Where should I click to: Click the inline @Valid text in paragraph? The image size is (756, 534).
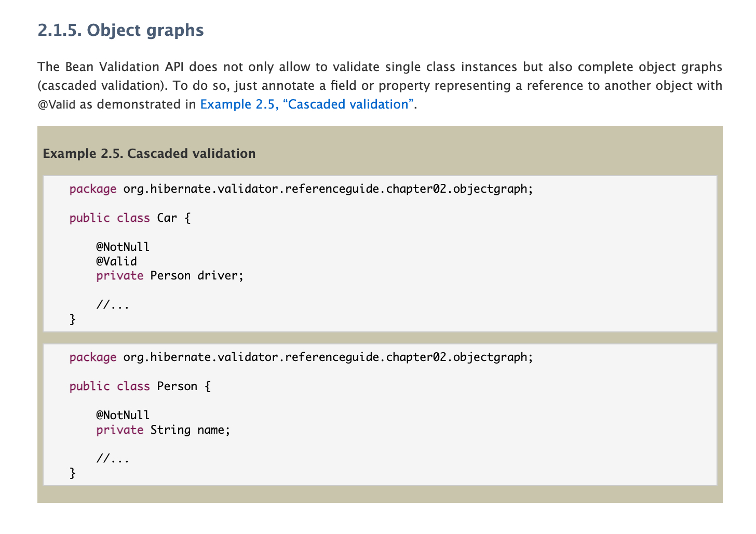57,105
